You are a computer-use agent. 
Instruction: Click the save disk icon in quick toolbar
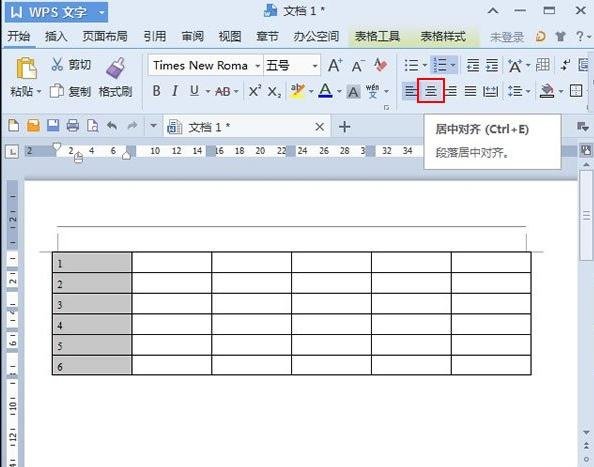pos(53,126)
